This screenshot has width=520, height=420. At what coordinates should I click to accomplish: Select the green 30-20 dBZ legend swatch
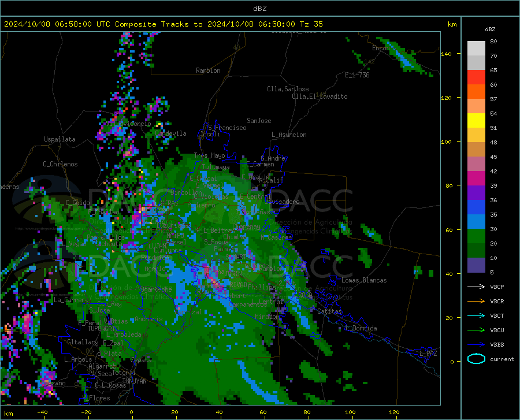pos(476,236)
